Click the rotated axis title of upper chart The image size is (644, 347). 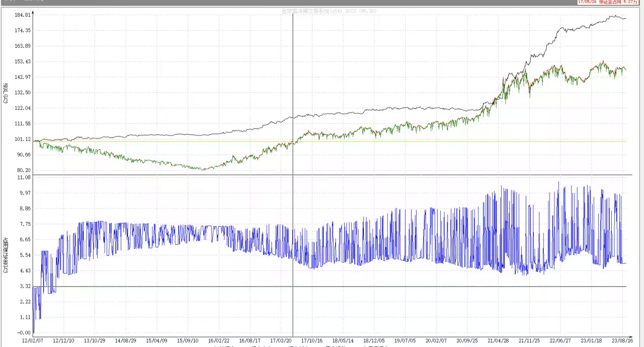[6, 93]
